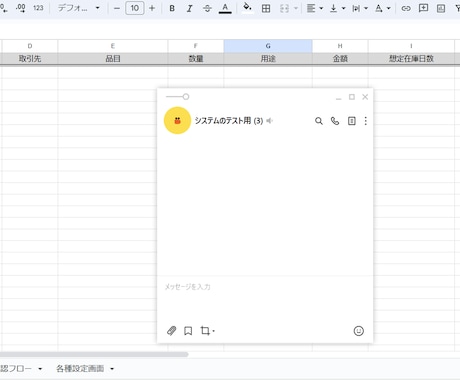Screen dimensions: 460x380
Task: Decrease decimal places in toolbar
Action: pos(3,8)
